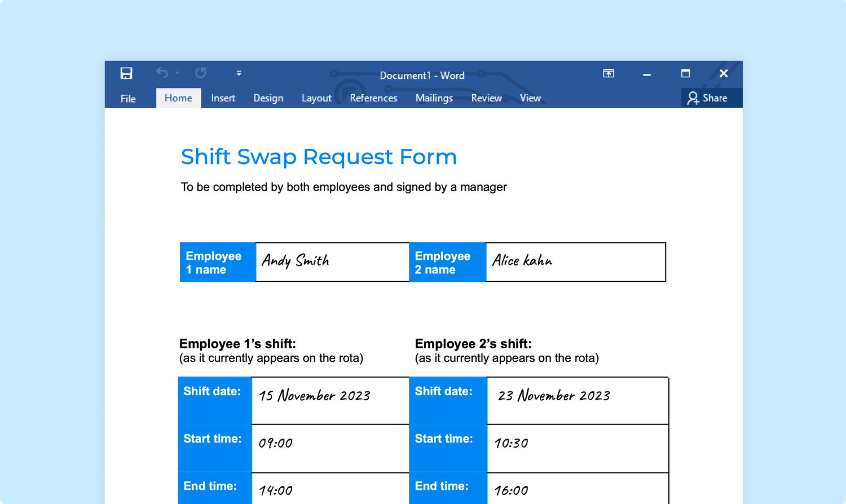Expand the Undo history dropdown arrow
The height and width of the screenshot is (504, 846).
click(178, 74)
